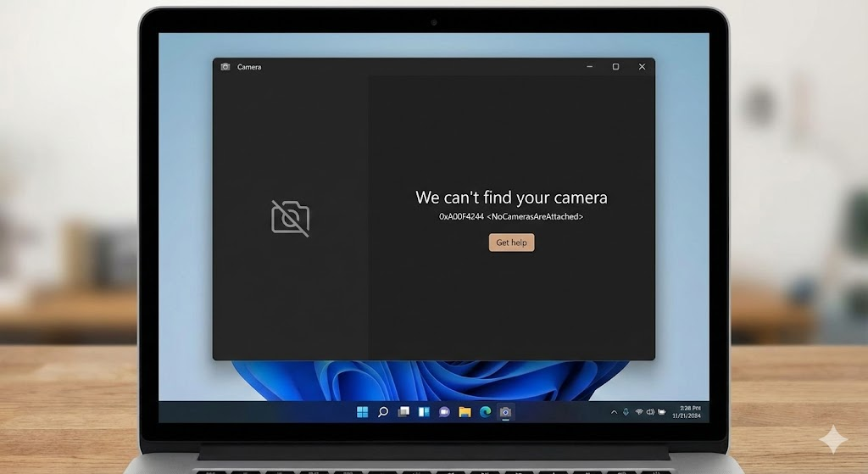Image resolution: width=868 pixels, height=474 pixels.
Task: Launch Microsoft Edge from the taskbar
Action: (485, 412)
